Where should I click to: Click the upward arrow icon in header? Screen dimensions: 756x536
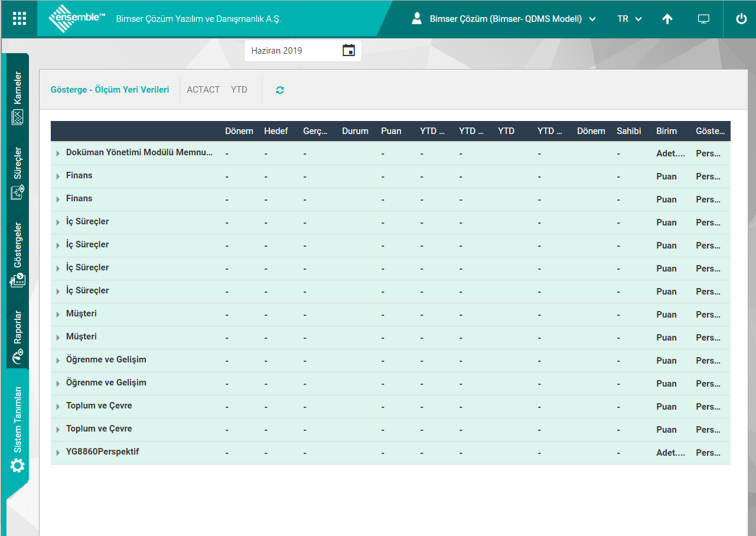667,19
